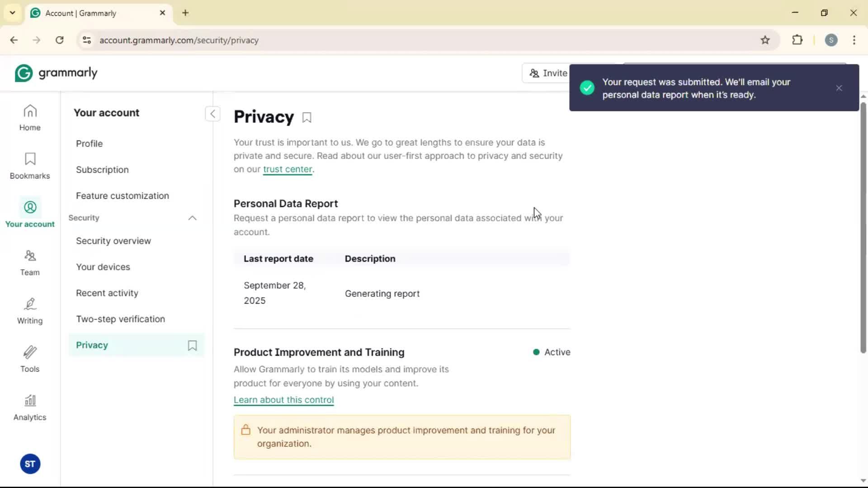Toggle bookmark next to Privacy heading

click(307, 117)
